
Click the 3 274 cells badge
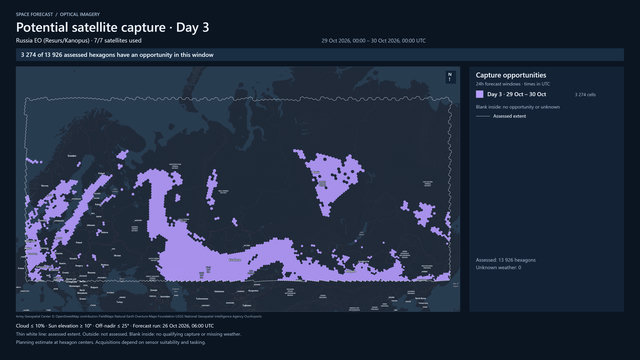[585, 95]
